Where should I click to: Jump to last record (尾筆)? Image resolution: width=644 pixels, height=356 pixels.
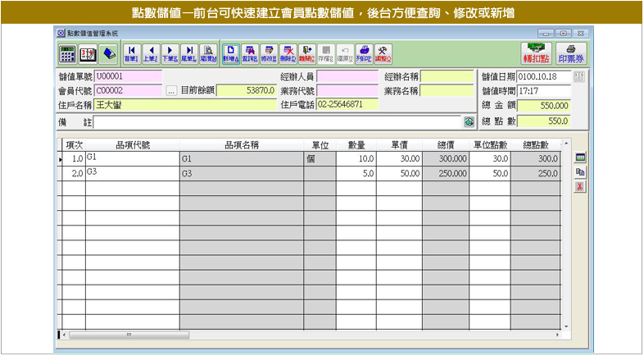click(x=188, y=54)
